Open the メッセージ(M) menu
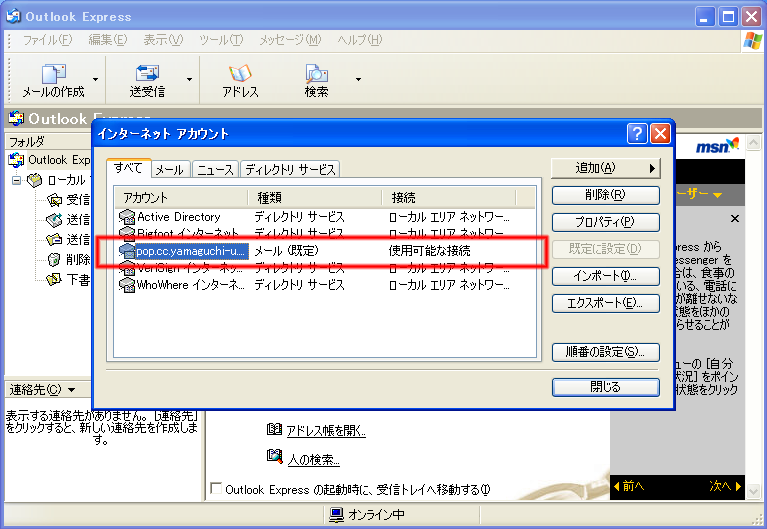 coord(290,40)
